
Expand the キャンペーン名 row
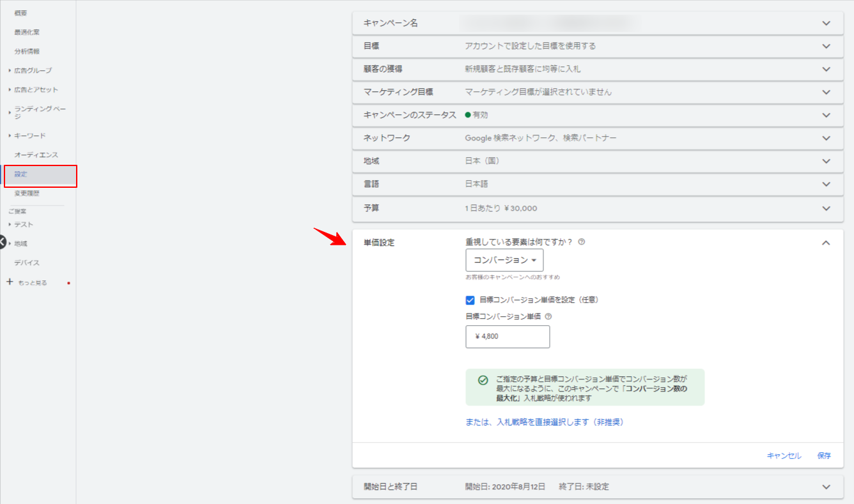(x=826, y=23)
